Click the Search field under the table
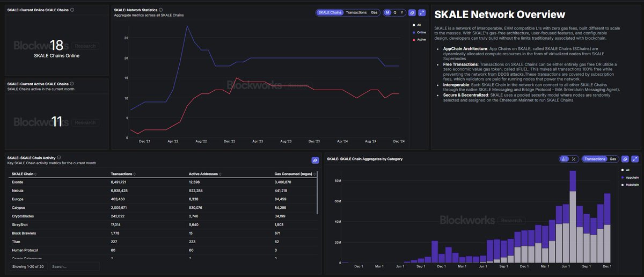Screen dimensions: 644x277 [x=75, y=266]
